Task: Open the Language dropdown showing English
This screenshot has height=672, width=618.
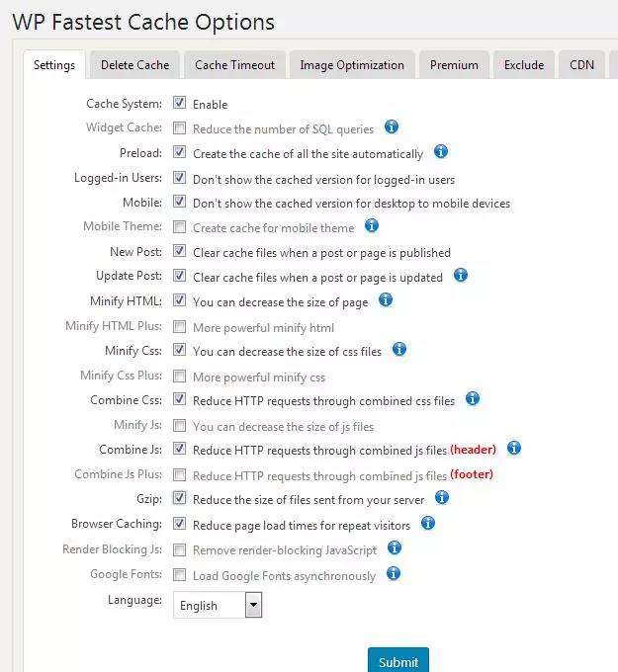Action: [x=218, y=605]
